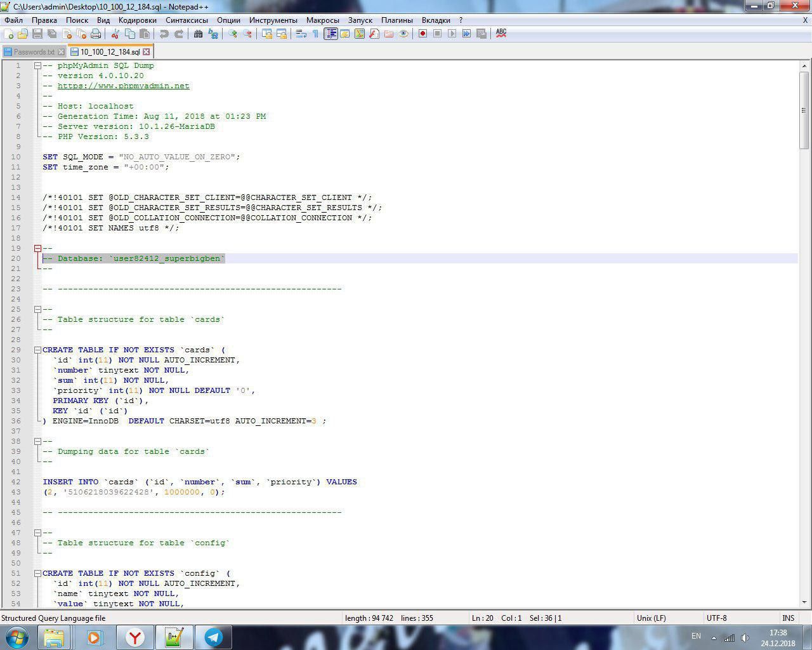Click the Zoom In magnifier icon
Image resolution: width=812 pixels, height=650 pixels.
tap(233, 34)
